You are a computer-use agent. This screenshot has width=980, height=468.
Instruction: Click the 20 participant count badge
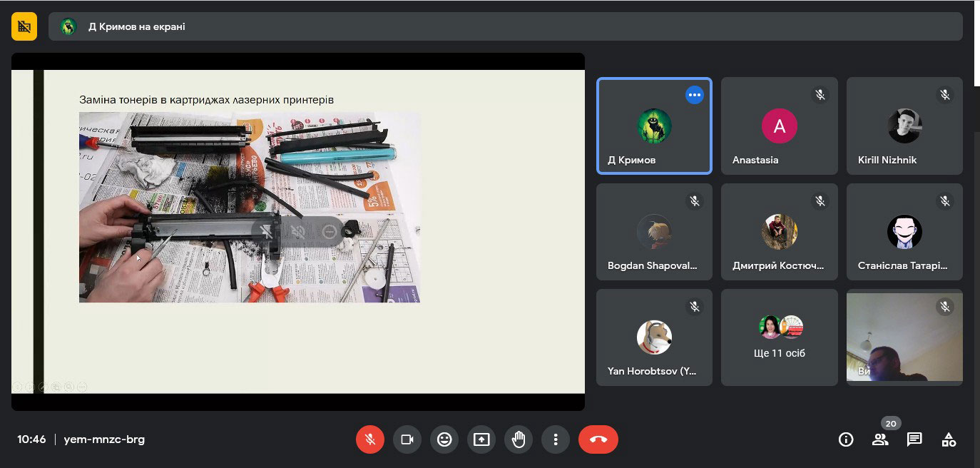click(x=891, y=422)
